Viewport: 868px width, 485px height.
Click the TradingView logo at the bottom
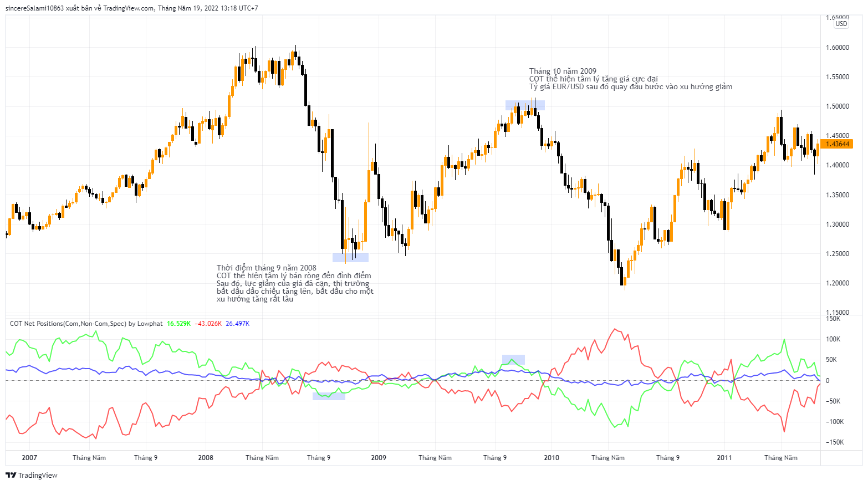(32, 475)
